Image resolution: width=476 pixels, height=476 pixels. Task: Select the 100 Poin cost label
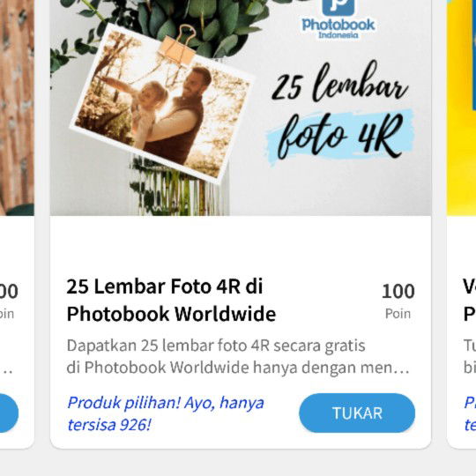pyautogui.click(x=398, y=301)
